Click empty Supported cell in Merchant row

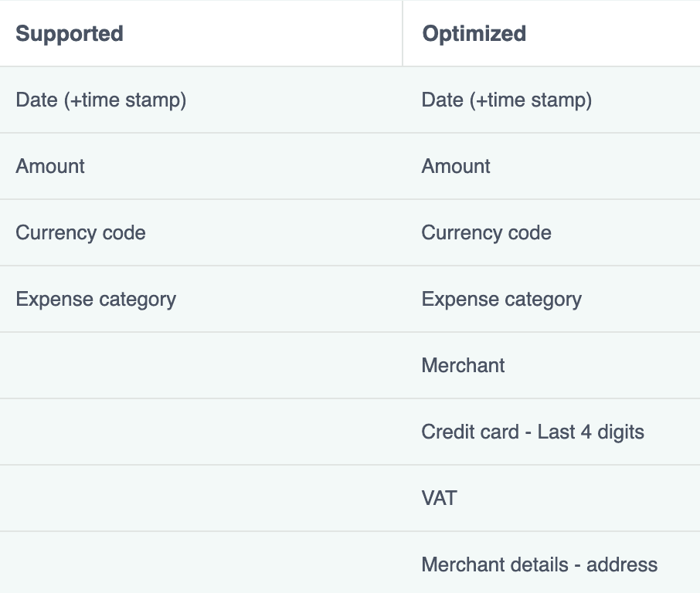click(201, 366)
